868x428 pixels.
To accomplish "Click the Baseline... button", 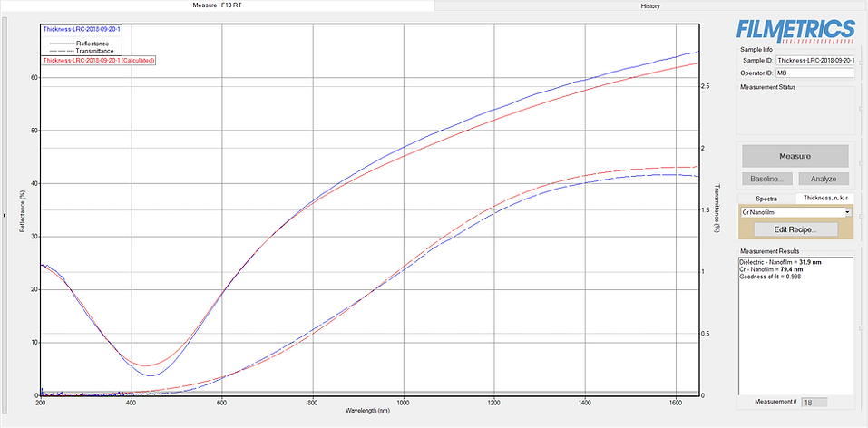I will pos(767,179).
